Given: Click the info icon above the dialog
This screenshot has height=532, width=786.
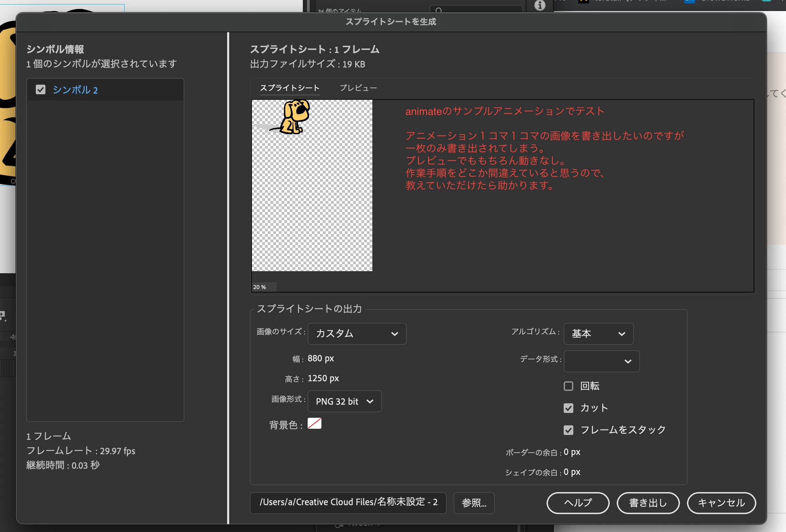Looking at the screenshot, I should tap(540, 5).
